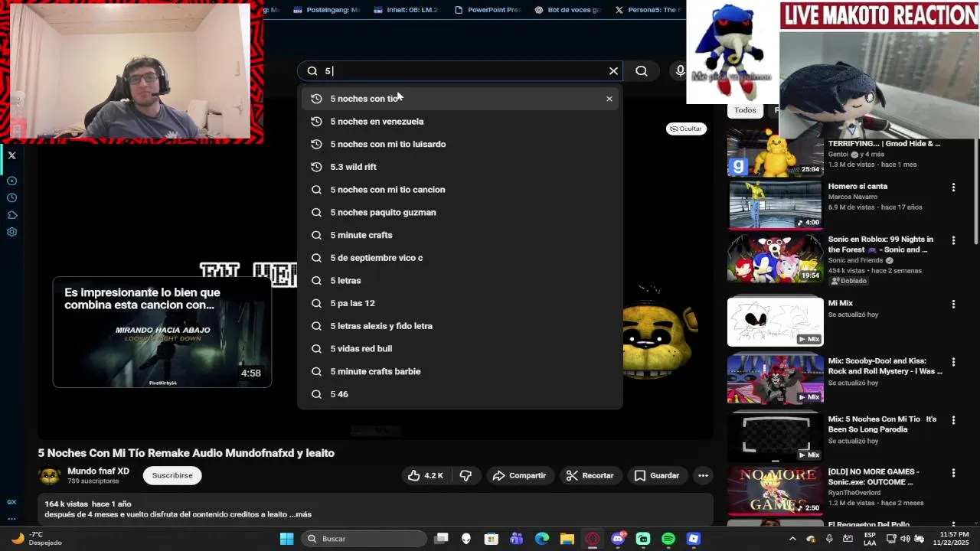980x551 pixels.
Task: Open Discord from the taskbar
Action: pos(618,539)
